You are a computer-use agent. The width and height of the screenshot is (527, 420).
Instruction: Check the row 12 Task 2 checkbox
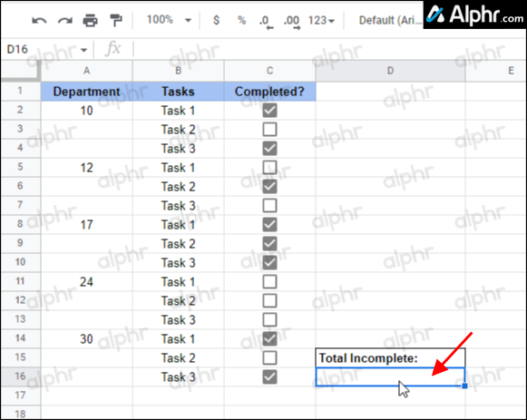(270, 301)
